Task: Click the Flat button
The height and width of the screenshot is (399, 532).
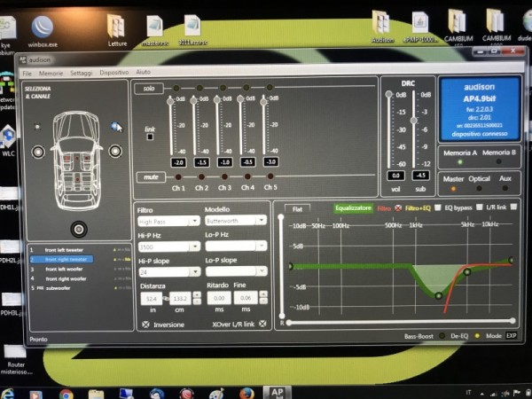Action: tap(297, 209)
